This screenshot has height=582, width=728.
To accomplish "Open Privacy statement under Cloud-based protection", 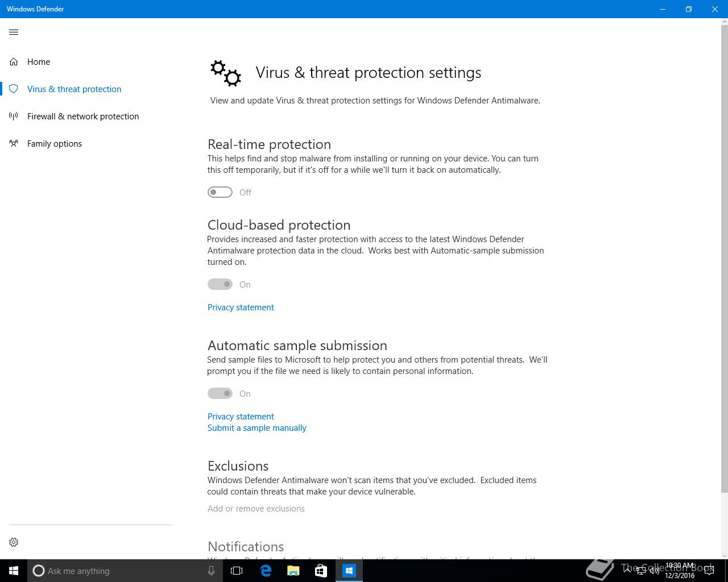I will pyautogui.click(x=241, y=307).
